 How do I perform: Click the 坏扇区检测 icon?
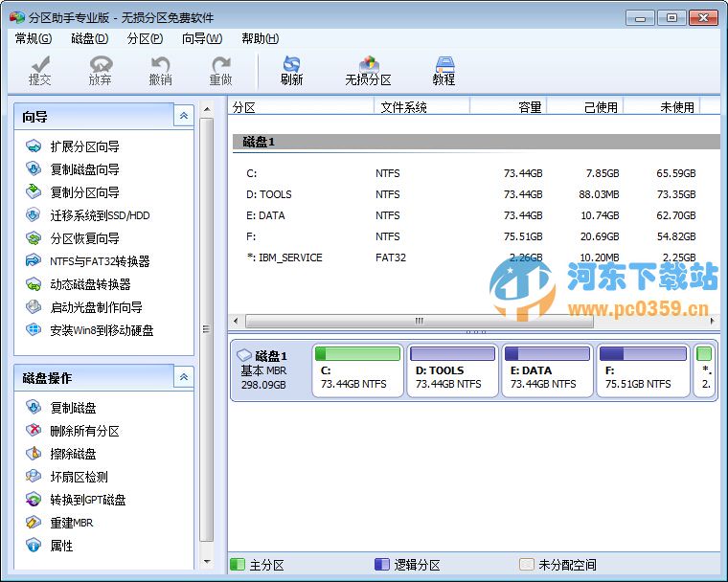pos(34,476)
